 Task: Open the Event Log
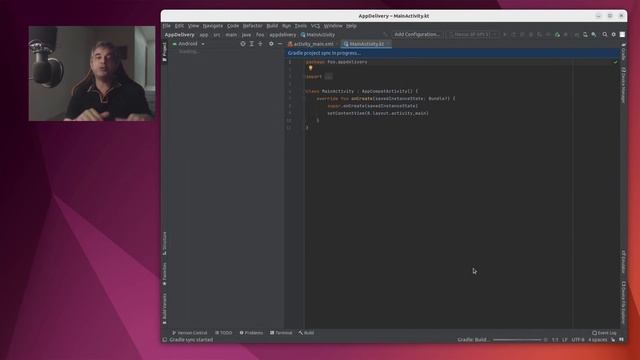pyautogui.click(x=604, y=333)
